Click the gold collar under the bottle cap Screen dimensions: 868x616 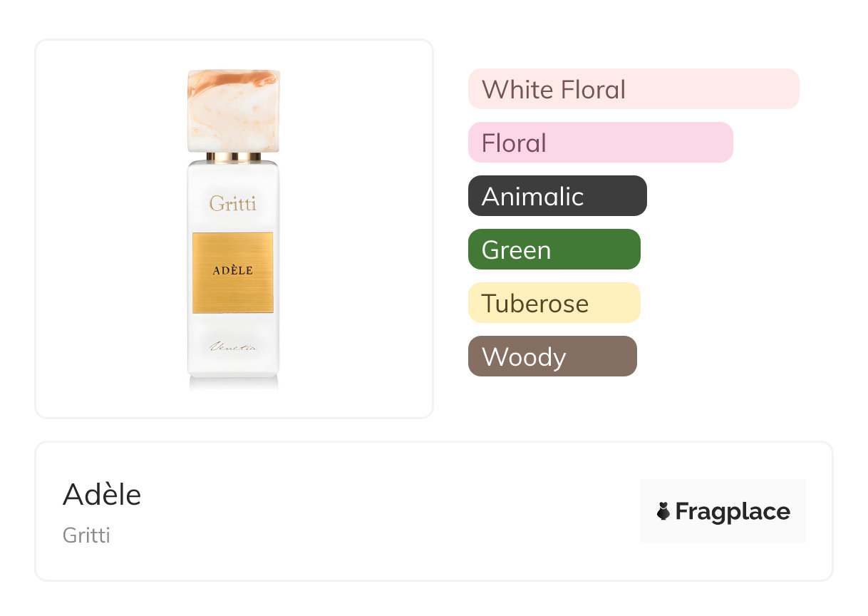(x=233, y=157)
